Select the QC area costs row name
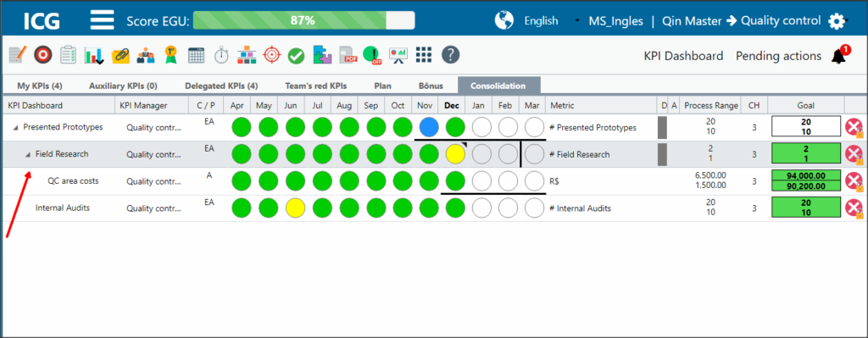868x338 pixels. [x=73, y=181]
